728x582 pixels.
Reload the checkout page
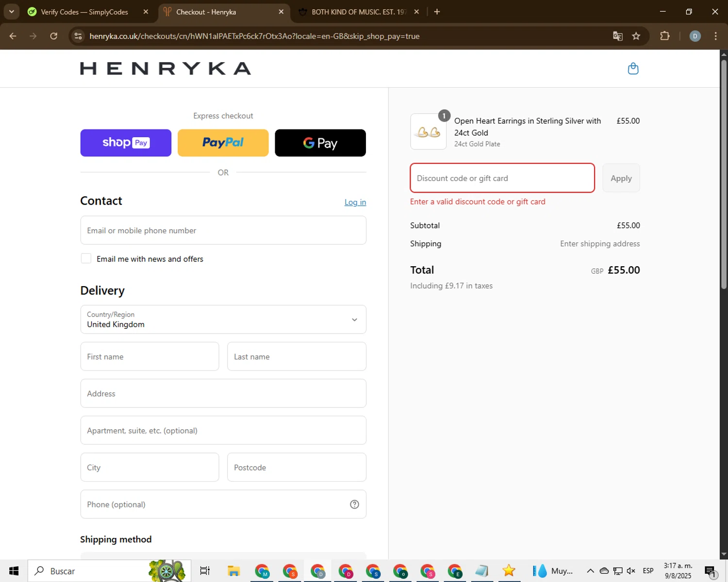[x=53, y=36]
